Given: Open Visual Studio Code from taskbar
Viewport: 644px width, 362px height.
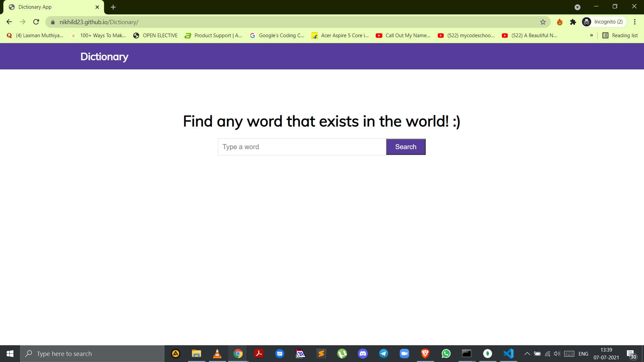Looking at the screenshot, I should [x=508, y=354].
